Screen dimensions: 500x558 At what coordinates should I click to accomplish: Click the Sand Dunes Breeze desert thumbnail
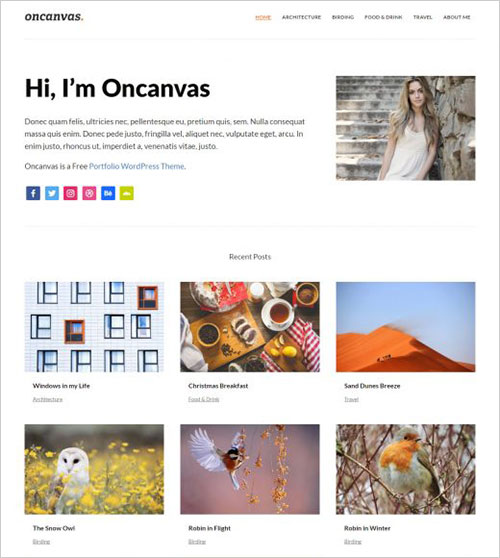click(405, 327)
